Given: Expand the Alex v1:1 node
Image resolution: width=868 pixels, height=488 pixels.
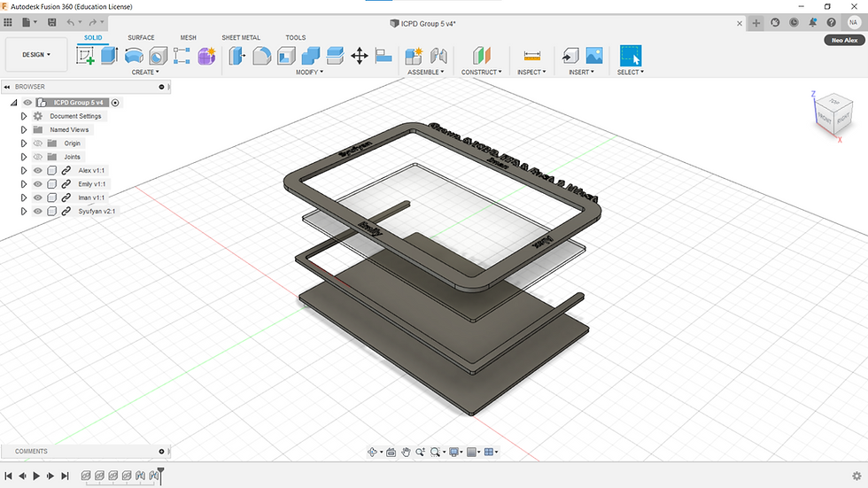Looking at the screenshot, I should (x=24, y=170).
